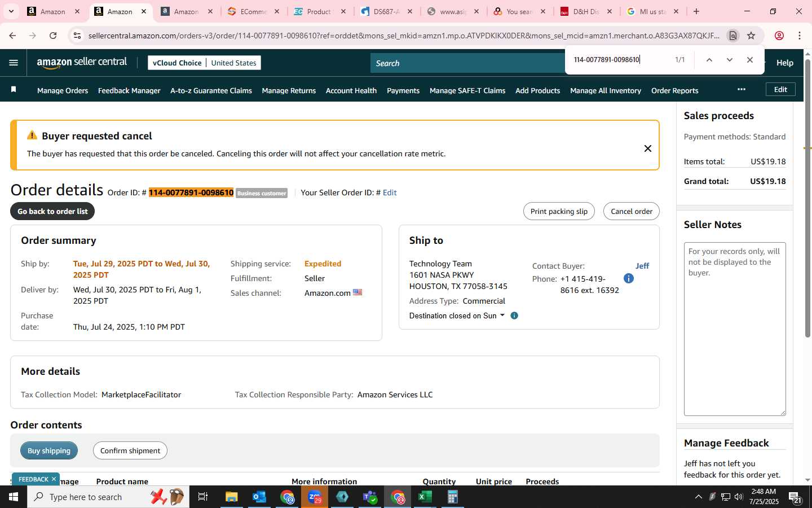Close the FEEDBACK tab widget
Viewport: 812px width, 508px height.
click(54, 479)
